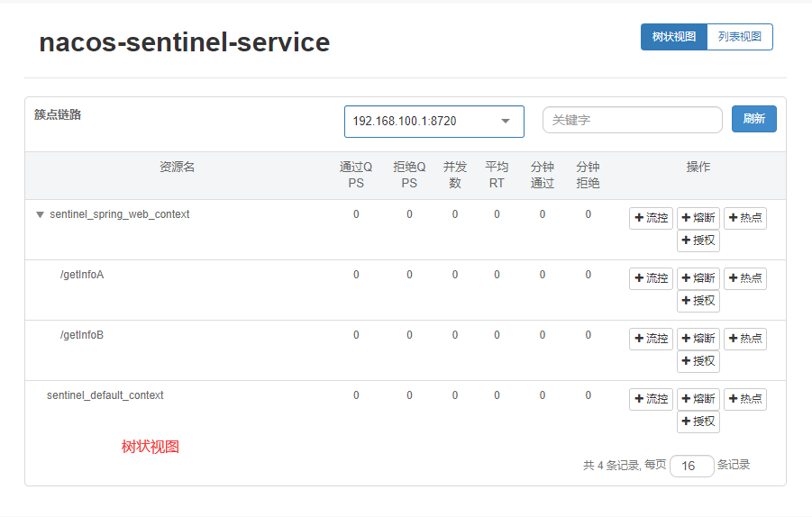Add authorization (授权) rule for /getInfoB
The image size is (812, 517).
[x=698, y=361]
